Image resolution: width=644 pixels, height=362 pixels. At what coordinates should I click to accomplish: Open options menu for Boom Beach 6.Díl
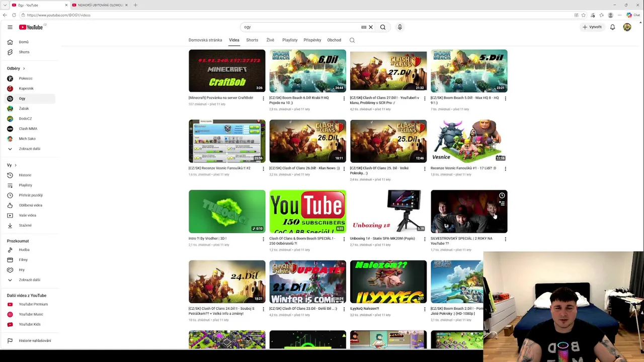(x=344, y=99)
